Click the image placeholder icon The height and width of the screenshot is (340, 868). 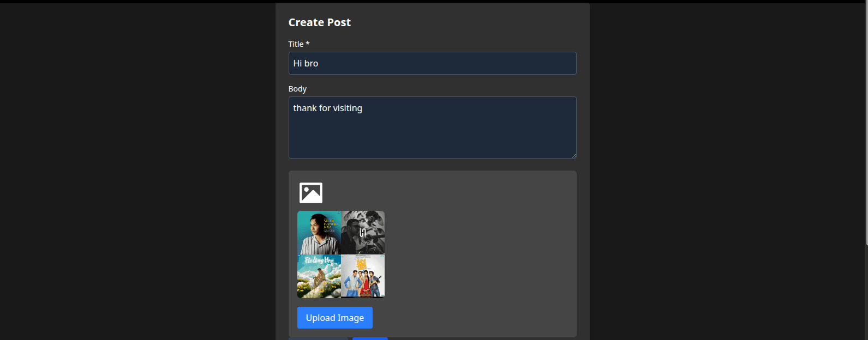[x=311, y=193]
